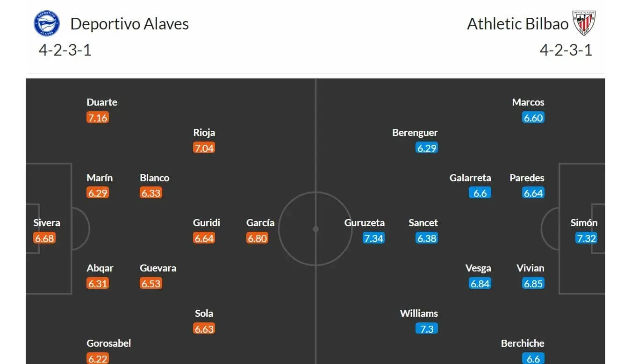Open Sancet's player name label

(x=423, y=223)
